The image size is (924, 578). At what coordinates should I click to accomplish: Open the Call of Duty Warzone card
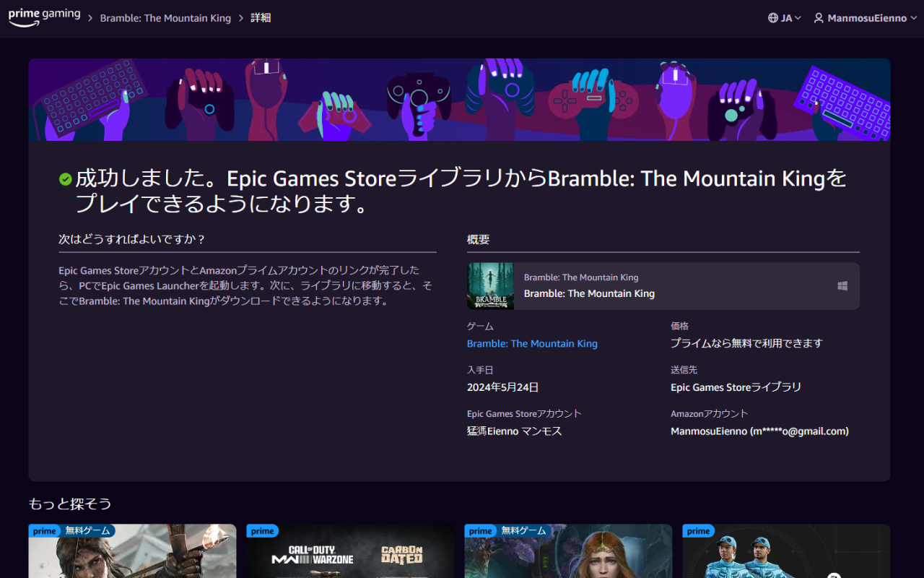tap(350, 551)
